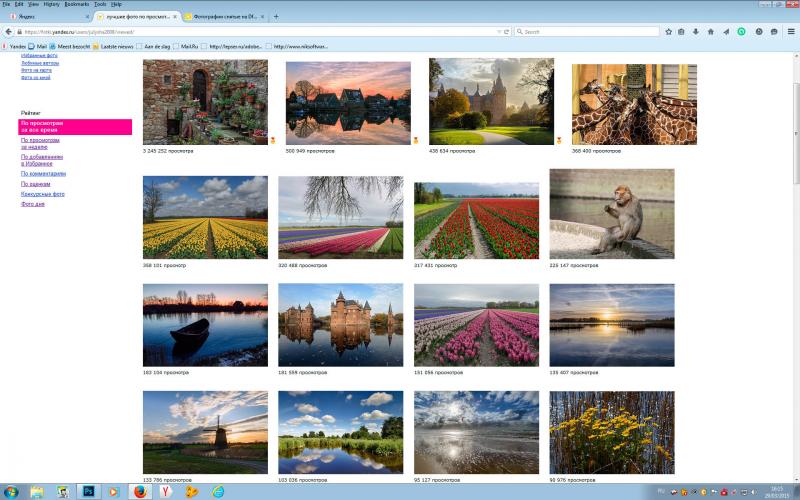Screen dimensions: 800x500
Task: Open the Aan de slag bookmark
Action: point(153,46)
